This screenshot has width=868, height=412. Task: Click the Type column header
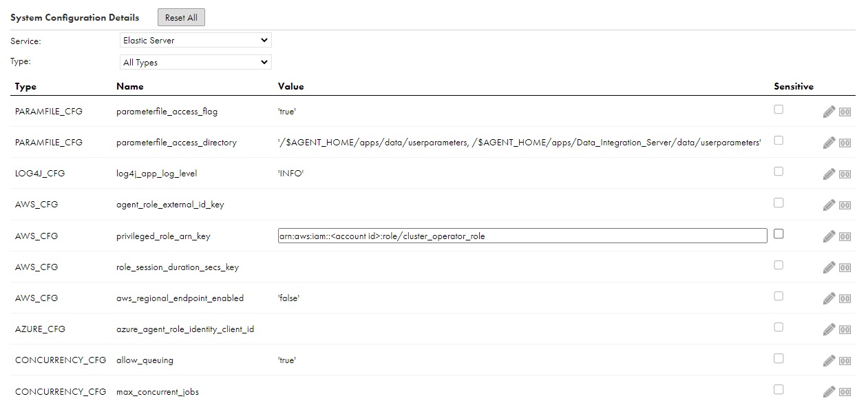[25, 87]
